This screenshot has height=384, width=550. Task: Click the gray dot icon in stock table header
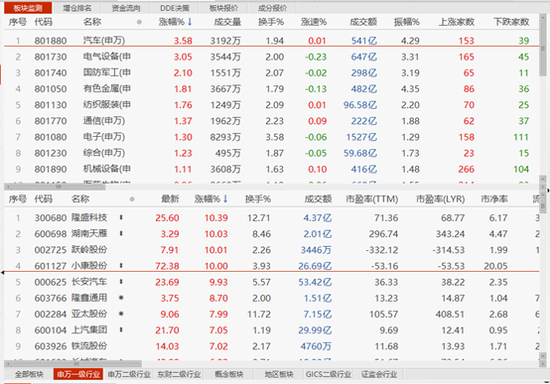click(132, 199)
